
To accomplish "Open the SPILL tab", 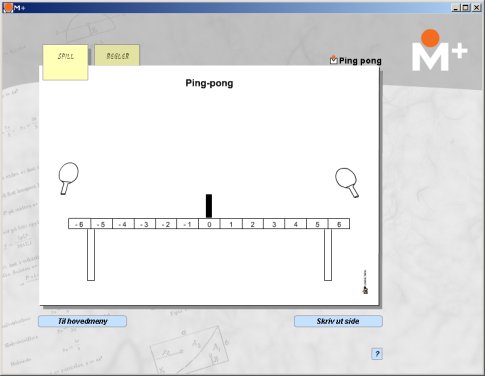I will tap(65, 62).
